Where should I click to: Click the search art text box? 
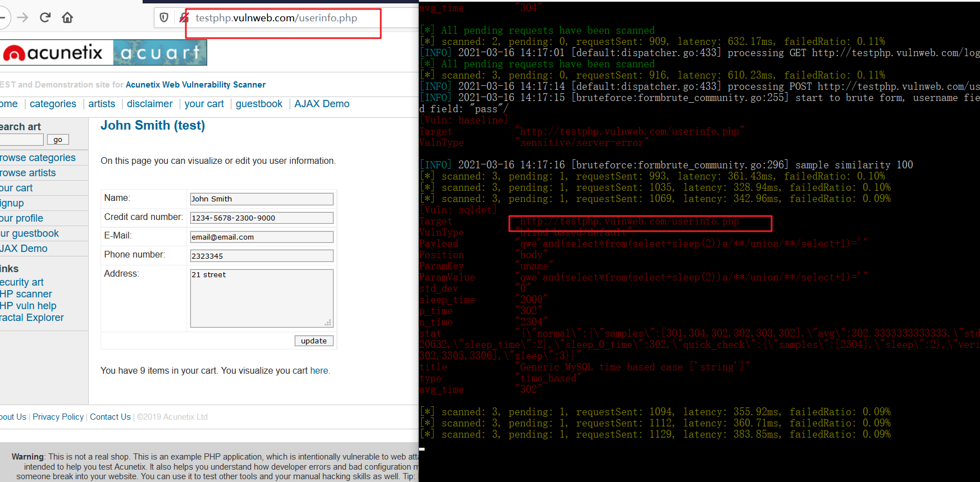21,139
